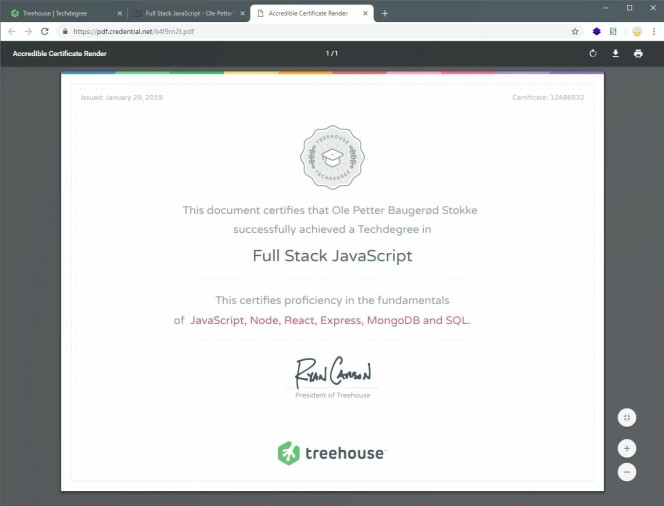
Task: Click the Techdegree badge seal
Action: coord(332,157)
